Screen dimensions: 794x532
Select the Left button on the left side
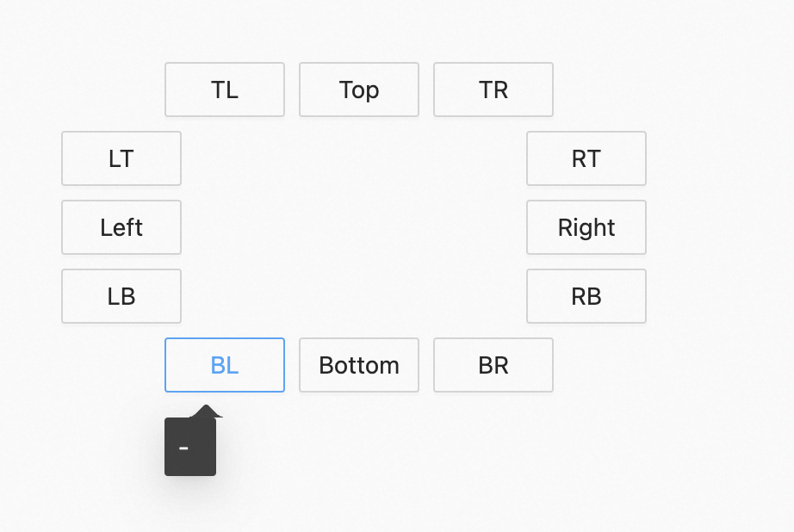(121, 227)
